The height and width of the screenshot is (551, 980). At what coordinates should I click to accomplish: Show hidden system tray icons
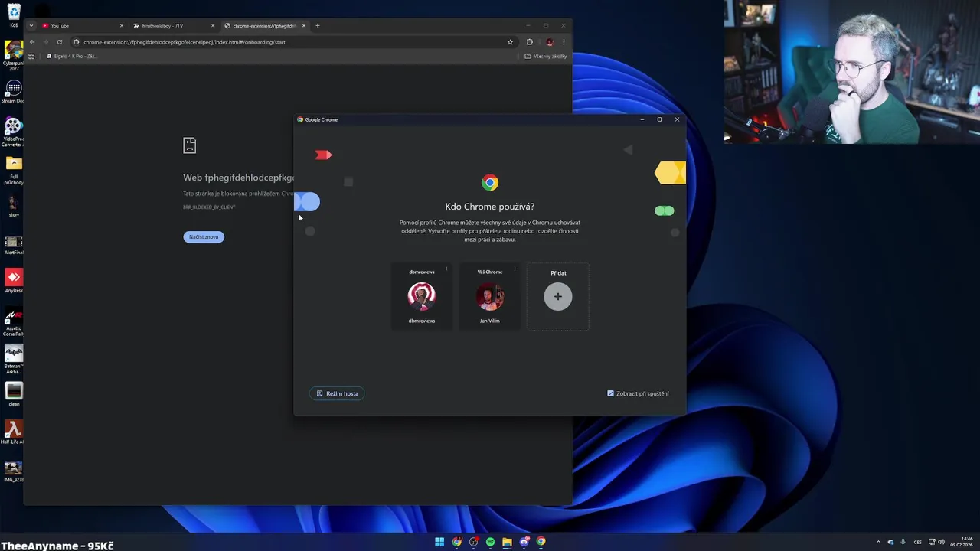pyautogui.click(x=878, y=542)
